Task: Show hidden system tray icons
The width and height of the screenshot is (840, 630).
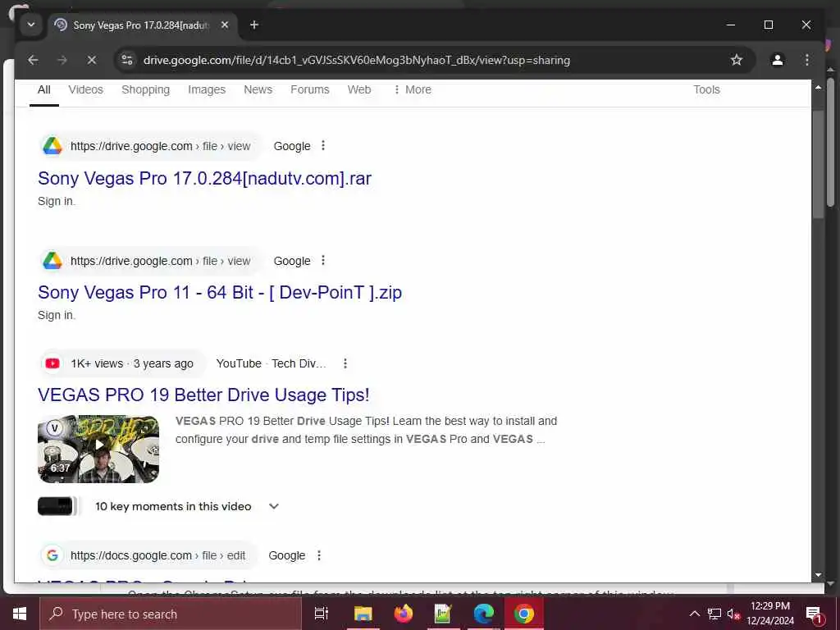Action: [x=694, y=614]
